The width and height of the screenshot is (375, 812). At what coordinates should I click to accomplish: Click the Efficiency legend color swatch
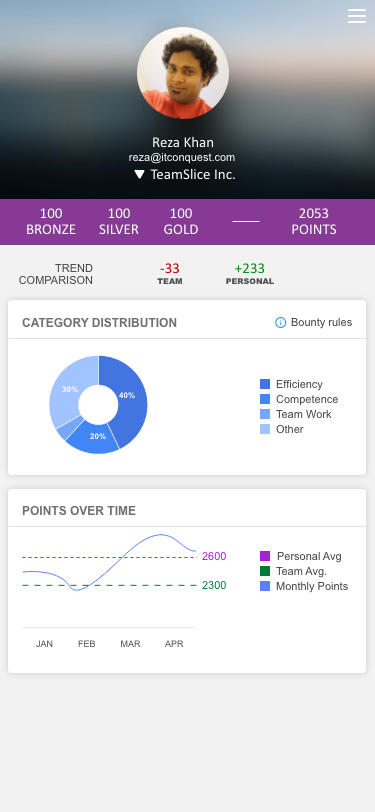point(265,384)
